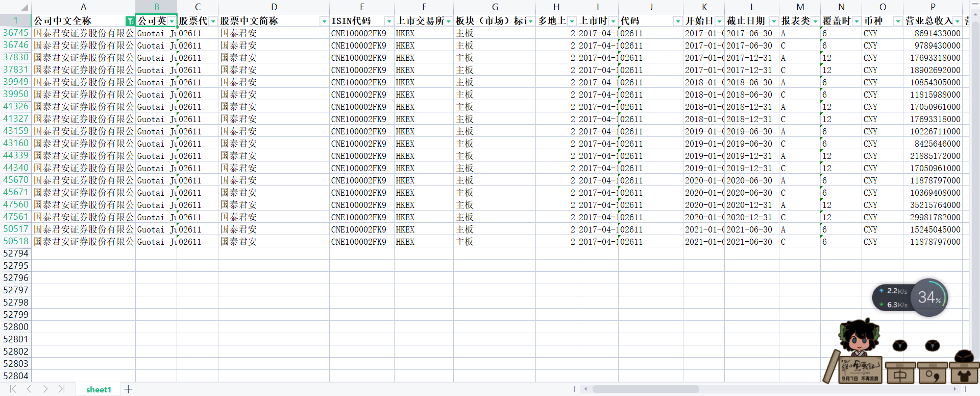Expand the 代码 column filter dropdown
The width and height of the screenshot is (980, 396).
[678, 21]
